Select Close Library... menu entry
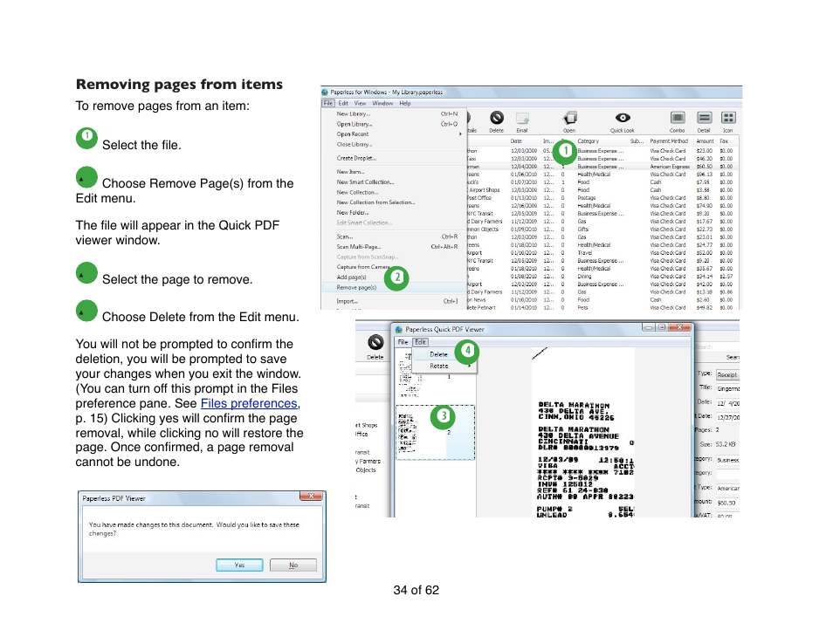 click(x=394, y=144)
